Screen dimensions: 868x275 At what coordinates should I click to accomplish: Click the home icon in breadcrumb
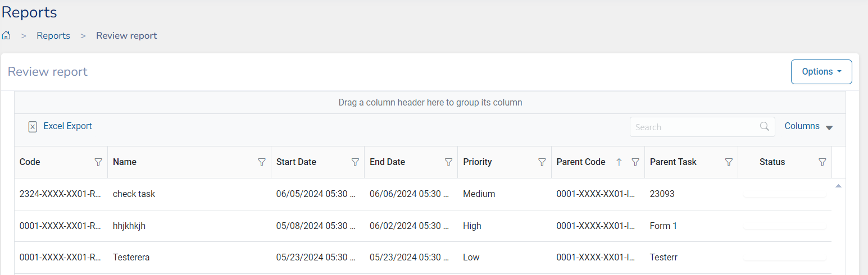(6, 36)
